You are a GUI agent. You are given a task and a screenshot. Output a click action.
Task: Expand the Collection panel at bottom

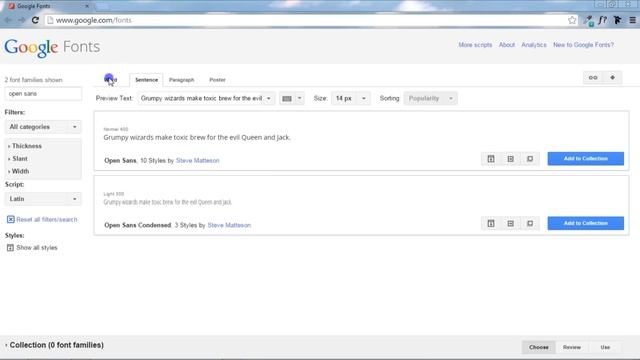(55, 345)
